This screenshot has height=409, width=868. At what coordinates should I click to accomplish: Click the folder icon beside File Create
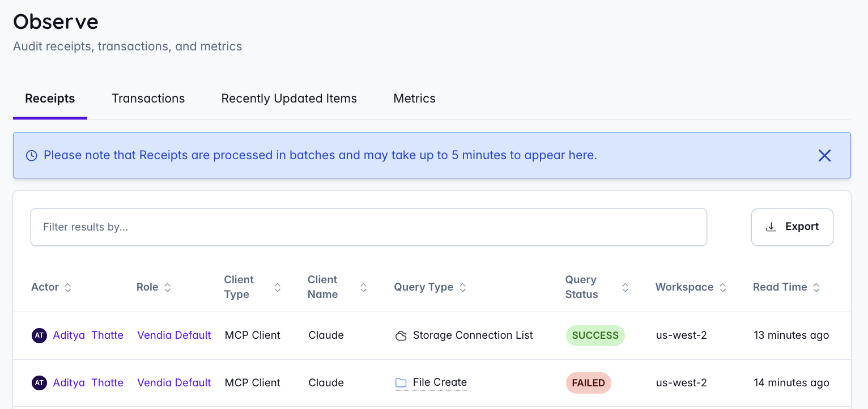click(401, 383)
